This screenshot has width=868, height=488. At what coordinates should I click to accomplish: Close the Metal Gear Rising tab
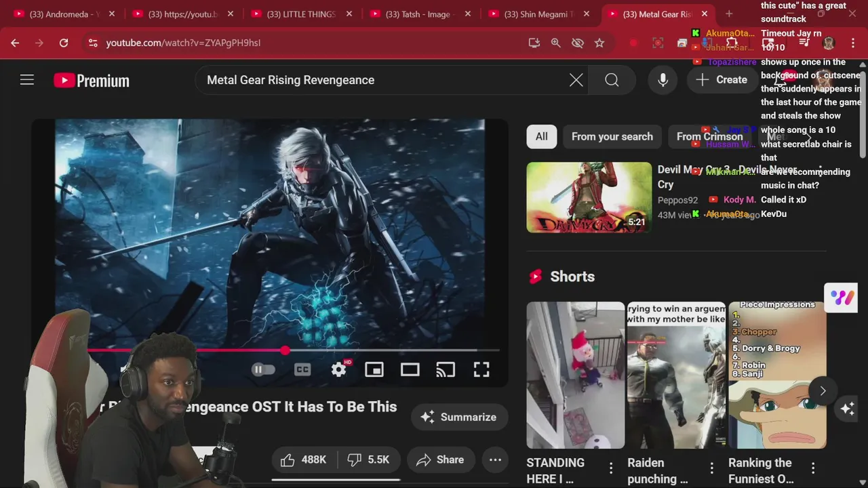pos(705,14)
